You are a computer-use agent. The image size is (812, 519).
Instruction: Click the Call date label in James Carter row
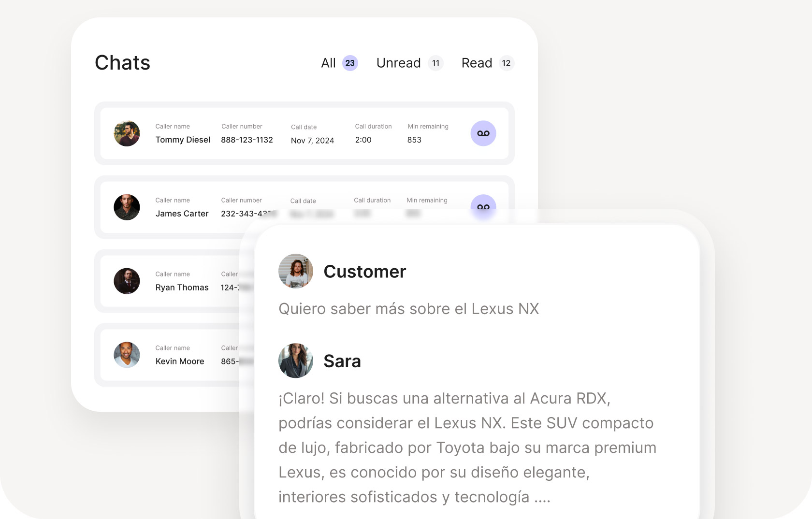pyautogui.click(x=303, y=201)
